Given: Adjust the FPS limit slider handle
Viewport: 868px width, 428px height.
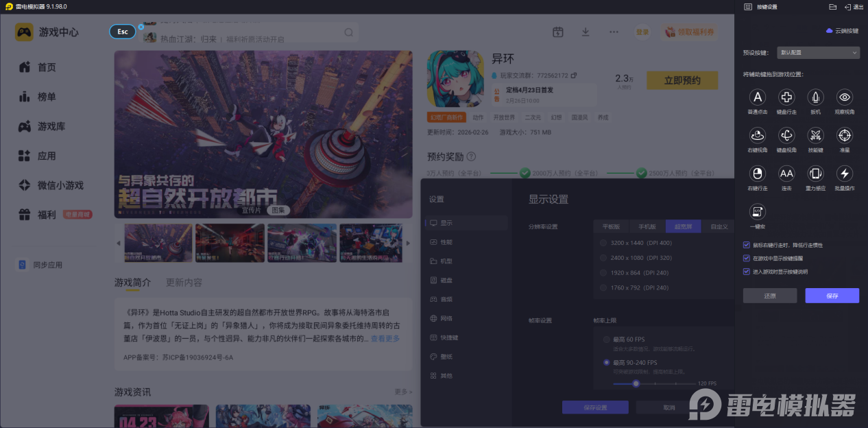Looking at the screenshot, I should pos(636,383).
